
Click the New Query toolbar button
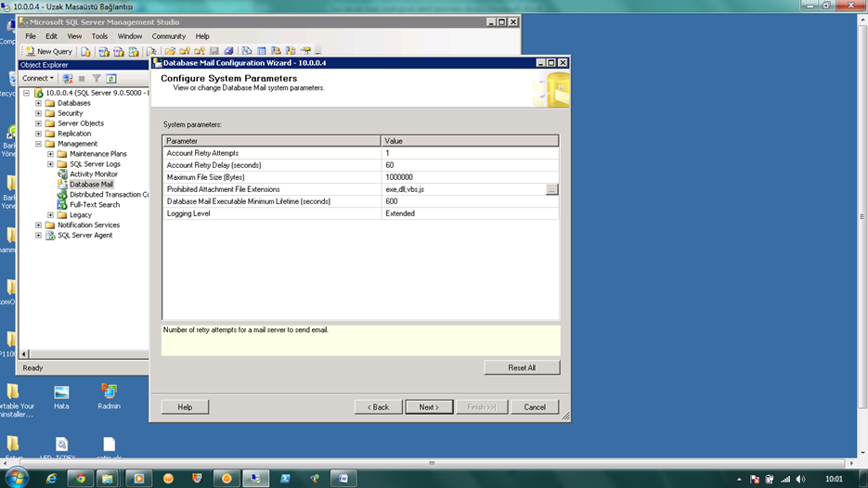pos(48,51)
